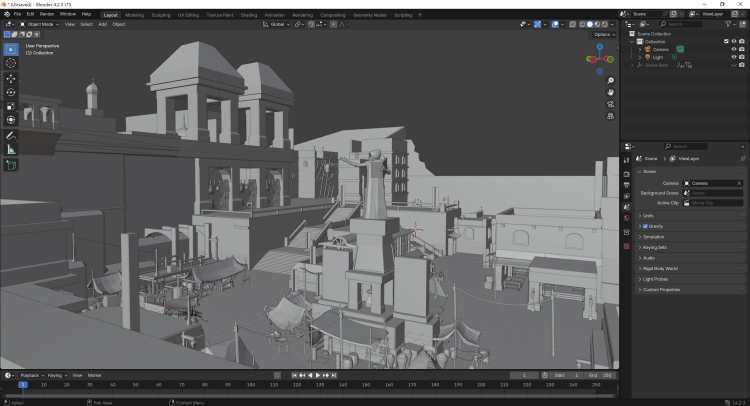Hide the Light object via eye icon
The height and width of the screenshot is (406, 750).
pyautogui.click(x=733, y=57)
